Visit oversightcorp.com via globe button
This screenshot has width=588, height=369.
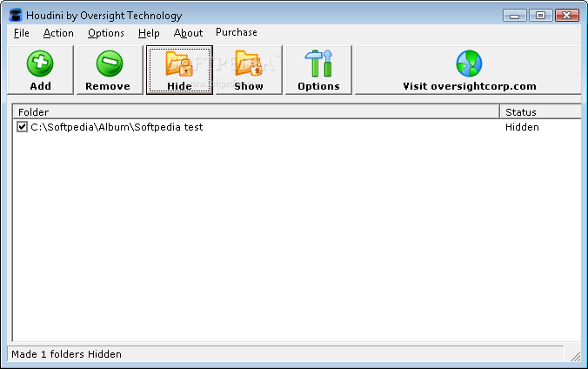[469, 70]
